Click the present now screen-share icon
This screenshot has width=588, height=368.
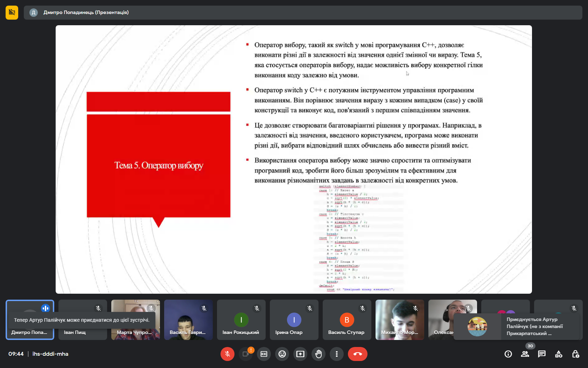click(300, 354)
